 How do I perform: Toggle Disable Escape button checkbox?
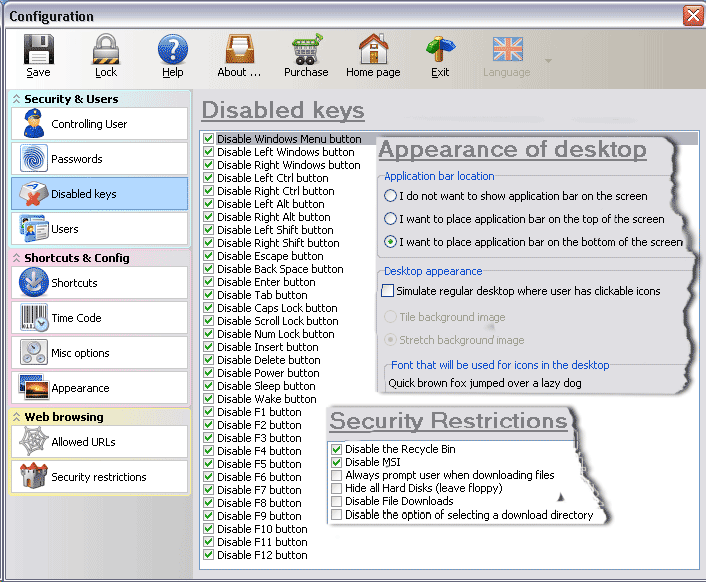[208, 256]
